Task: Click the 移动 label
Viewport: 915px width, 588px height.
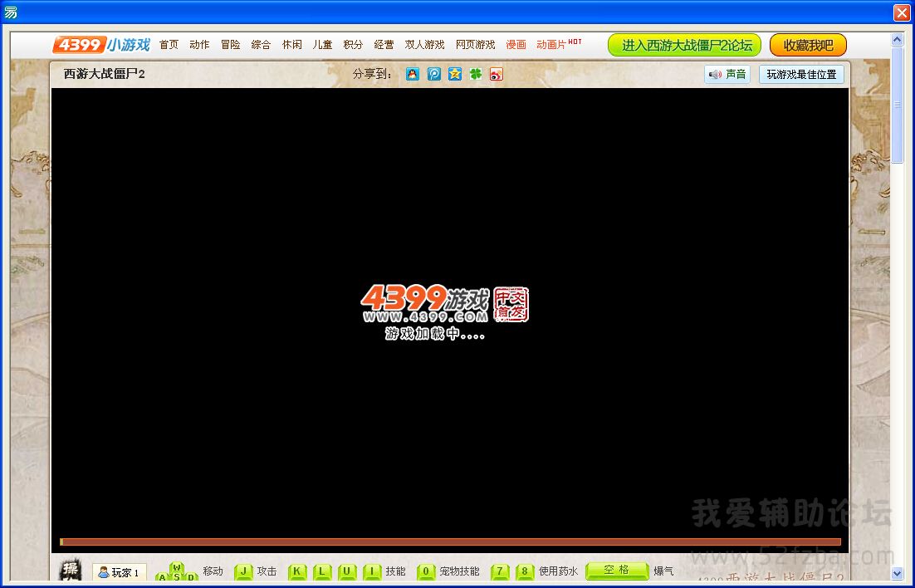Action: click(213, 571)
